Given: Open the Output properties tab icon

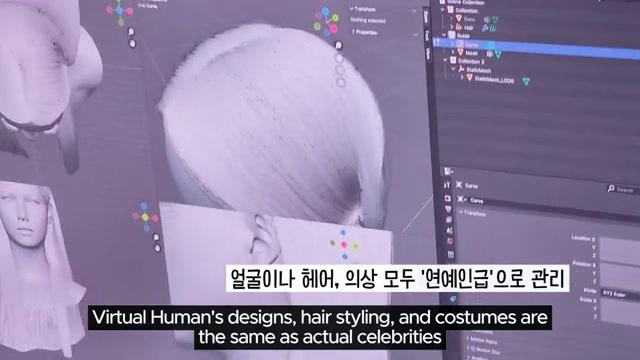Looking at the screenshot, I should (448, 209).
